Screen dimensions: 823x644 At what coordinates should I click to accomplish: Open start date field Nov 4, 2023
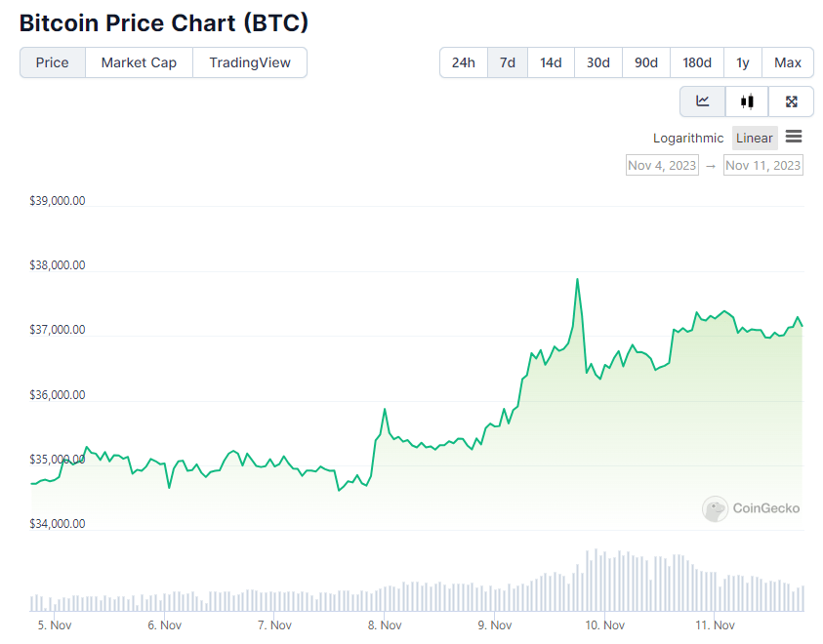tap(662, 165)
